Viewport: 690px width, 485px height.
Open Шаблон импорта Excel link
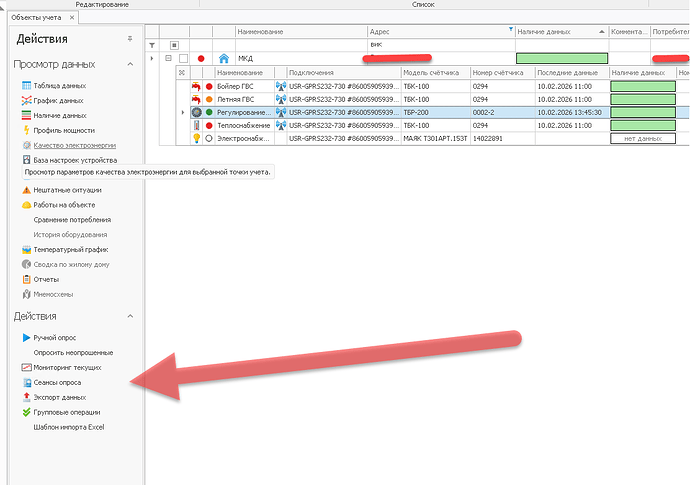pyautogui.click(x=68, y=427)
